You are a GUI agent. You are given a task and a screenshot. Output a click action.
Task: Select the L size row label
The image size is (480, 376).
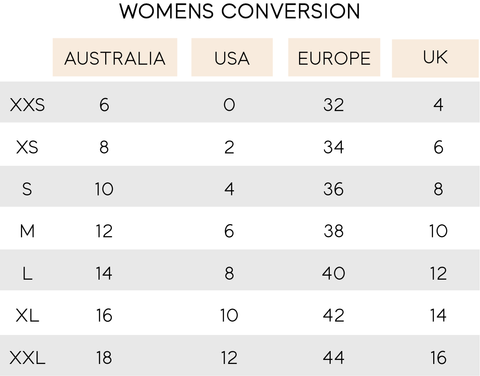pyautogui.click(x=27, y=273)
